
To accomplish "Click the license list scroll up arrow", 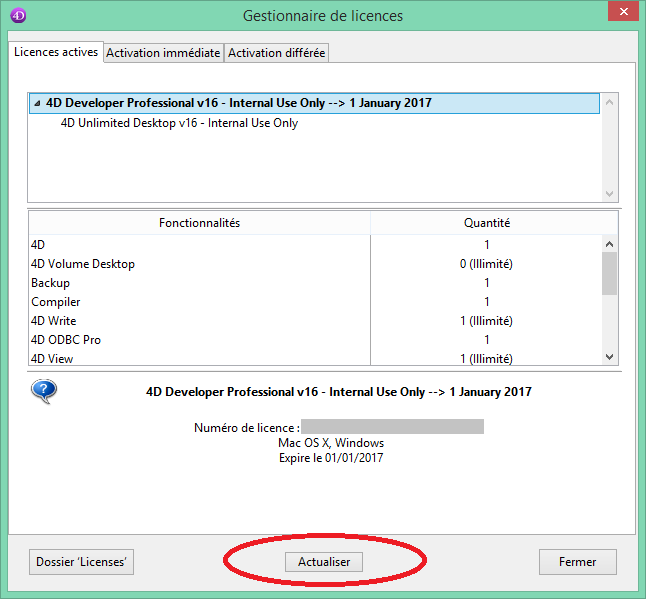I will click(x=610, y=102).
